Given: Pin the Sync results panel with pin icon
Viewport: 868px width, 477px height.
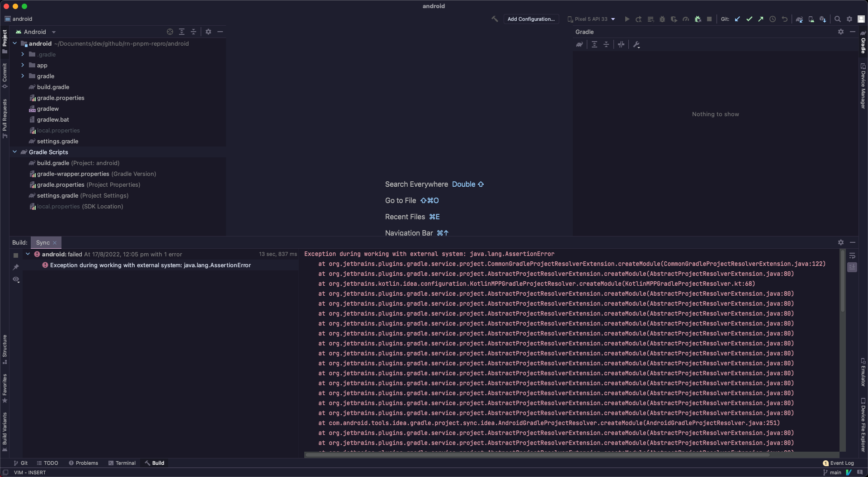Looking at the screenshot, I should pos(16,267).
